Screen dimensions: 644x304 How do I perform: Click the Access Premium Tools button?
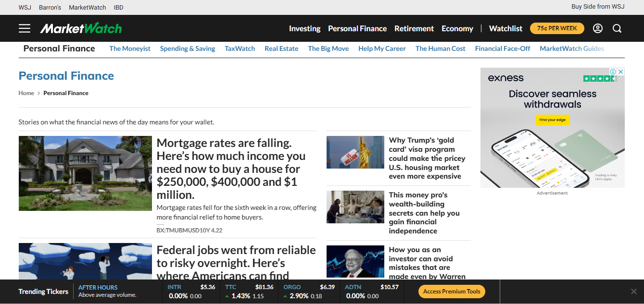(x=452, y=292)
